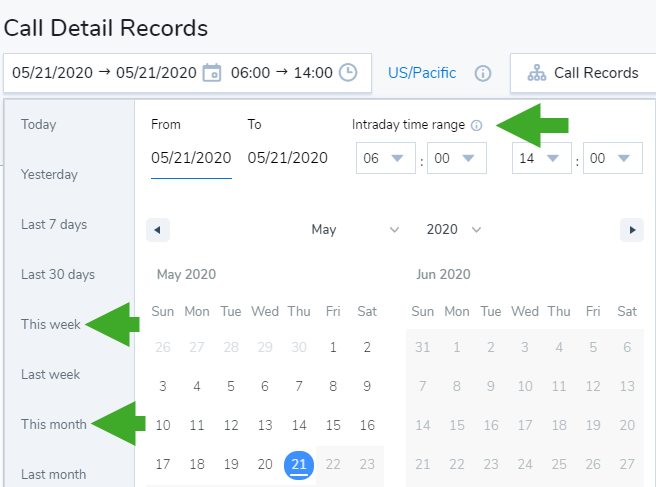Viewport: 656px width, 487px height.
Task: Pick the Last week preset
Action: point(50,374)
